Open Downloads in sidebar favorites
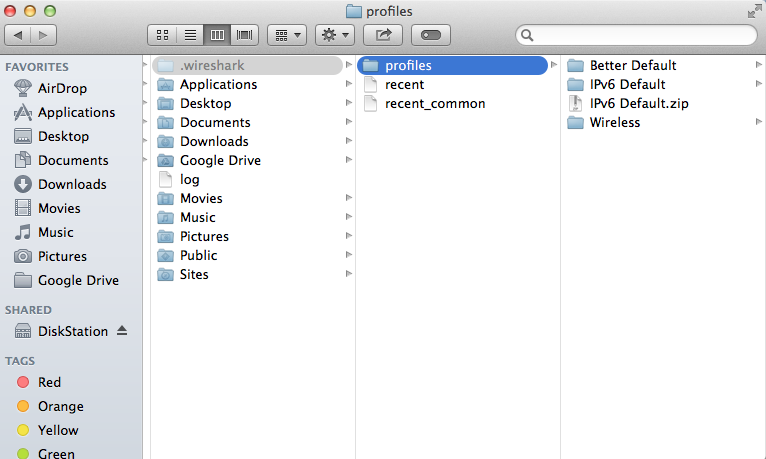The width and height of the screenshot is (766, 459). pyautogui.click(x=61, y=184)
